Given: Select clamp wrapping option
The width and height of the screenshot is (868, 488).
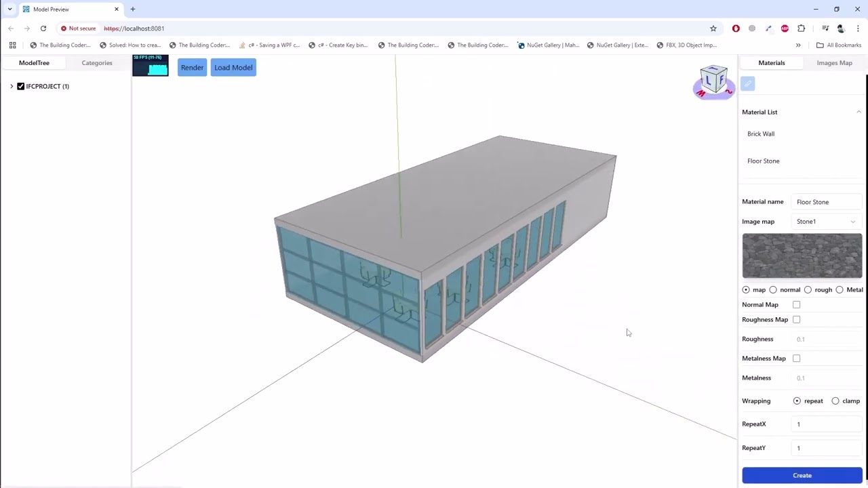Looking at the screenshot, I should click(x=835, y=401).
